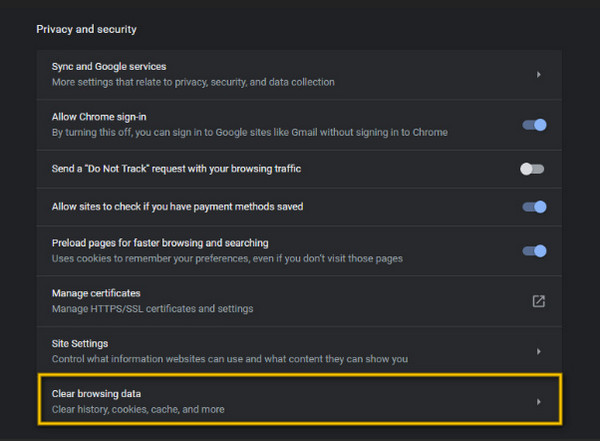Click the Manage certificates external-link icon
Image resolution: width=600 pixels, height=441 pixels.
pyautogui.click(x=538, y=301)
